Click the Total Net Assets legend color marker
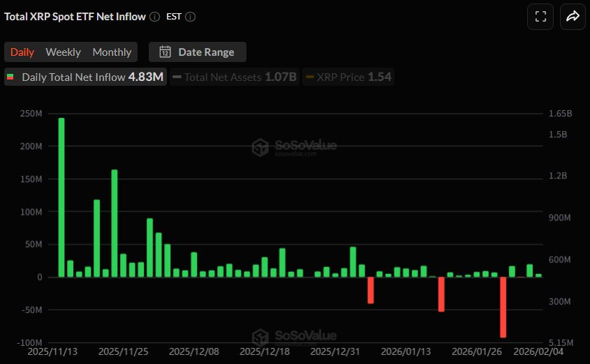 177,77
